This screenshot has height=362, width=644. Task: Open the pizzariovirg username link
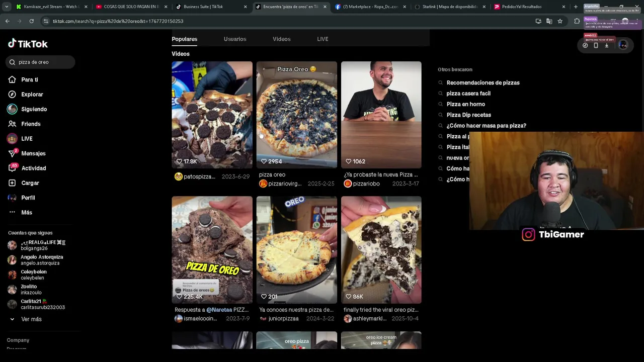tap(285, 184)
